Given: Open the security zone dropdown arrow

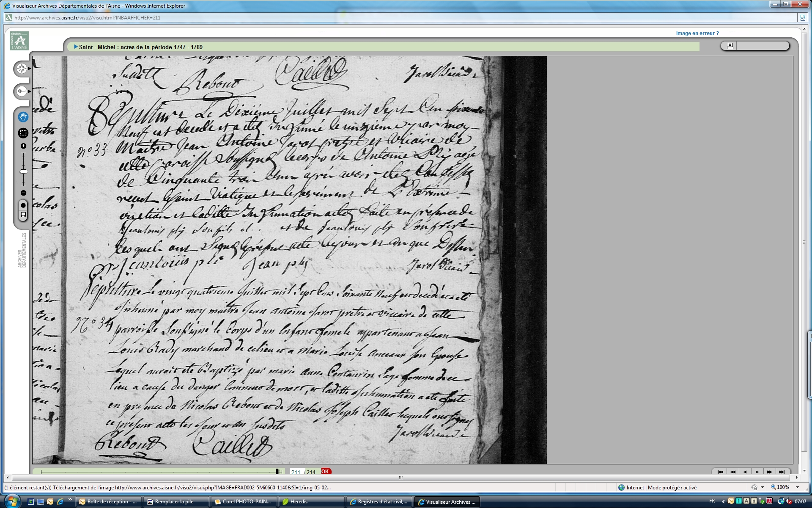Looking at the screenshot, I should (762, 488).
